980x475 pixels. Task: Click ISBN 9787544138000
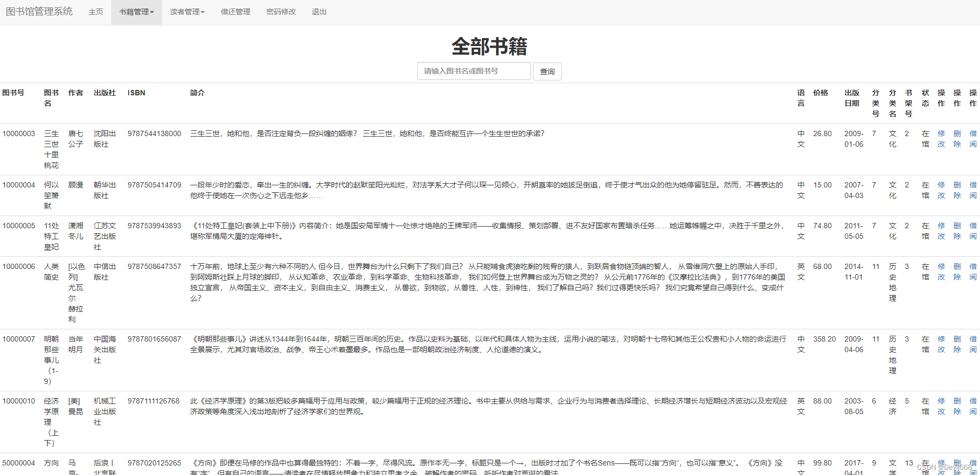click(154, 133)
